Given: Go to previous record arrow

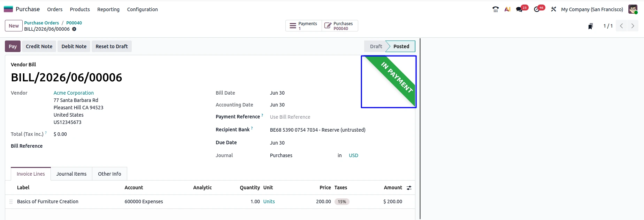Looking at the screenshot, I should click(x=621, y=26).
